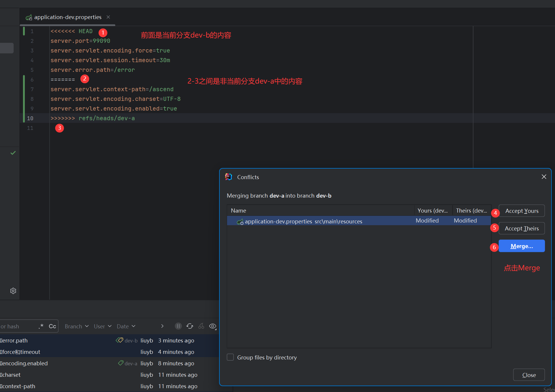Toggle the regex (.*) search option
This screenshot has width=555, height=392.
click(x=41, y=326)
